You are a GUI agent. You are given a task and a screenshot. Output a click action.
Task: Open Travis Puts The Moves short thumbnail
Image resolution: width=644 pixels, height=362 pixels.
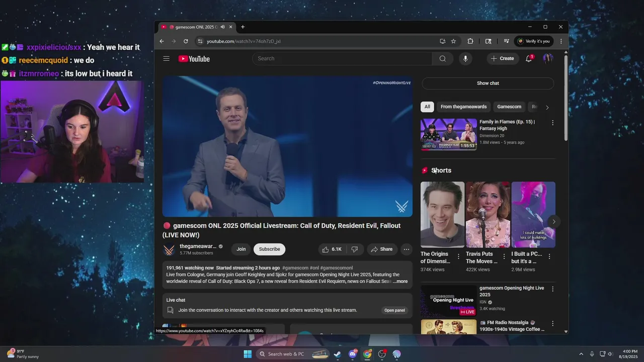coord(488,215)
